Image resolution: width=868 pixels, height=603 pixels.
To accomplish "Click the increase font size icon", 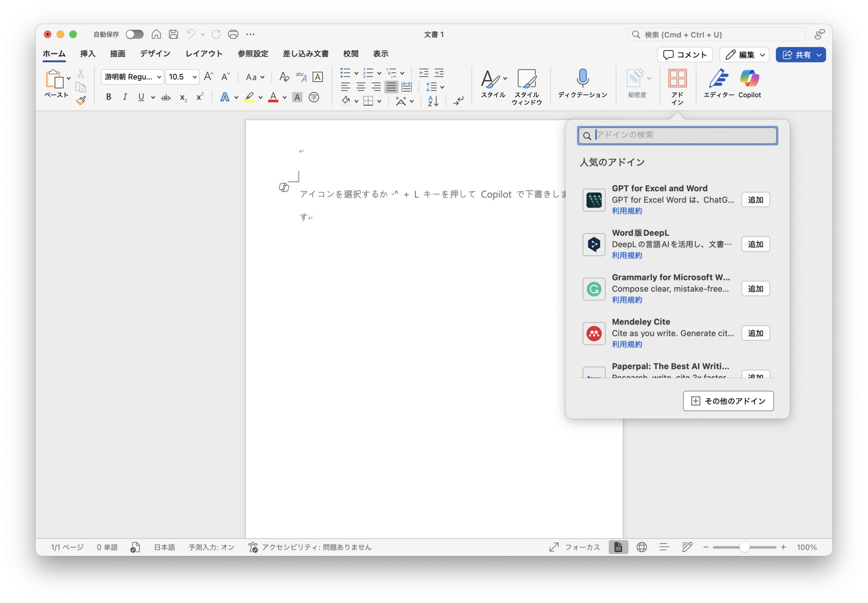I will (x=208, y=77).
